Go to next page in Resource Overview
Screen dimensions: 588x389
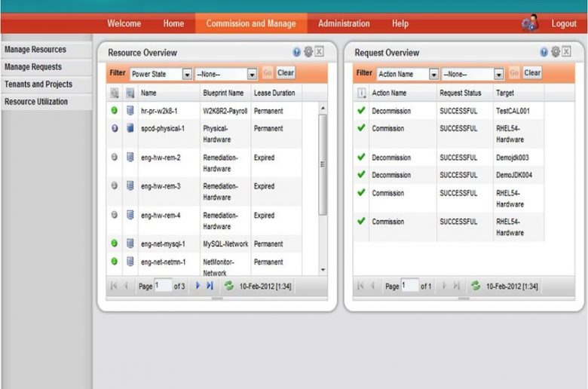pyautogui.click(x=198, y=286)
